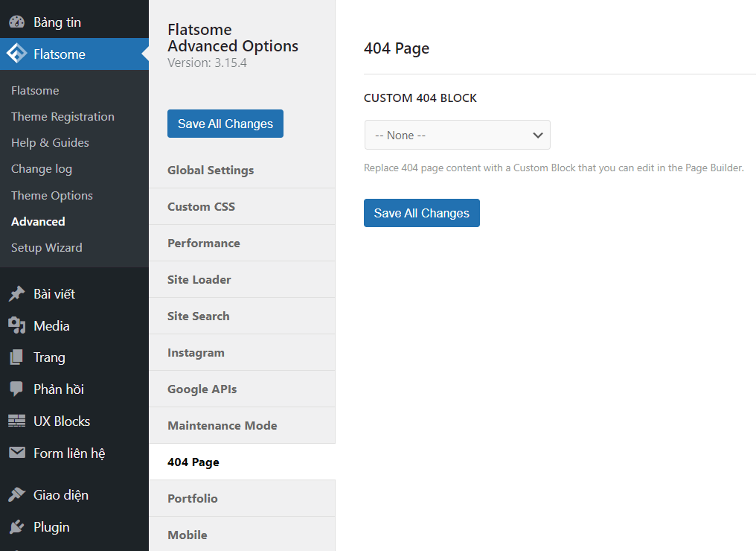Go to Site Search tab
The height and width of the screenshot is (551, 756).
pyautogui.click(x=242, y=316)
